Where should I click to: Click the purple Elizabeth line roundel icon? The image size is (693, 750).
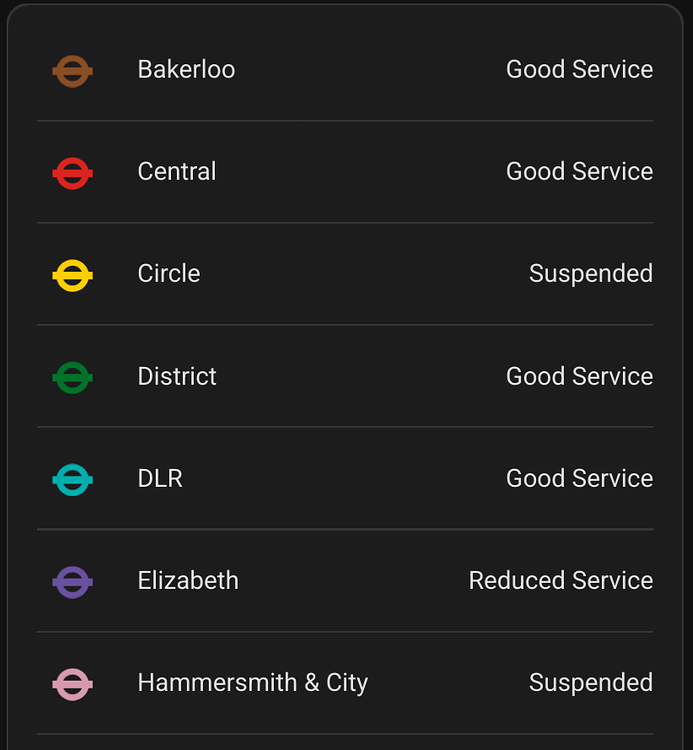[x=72, y=582]
